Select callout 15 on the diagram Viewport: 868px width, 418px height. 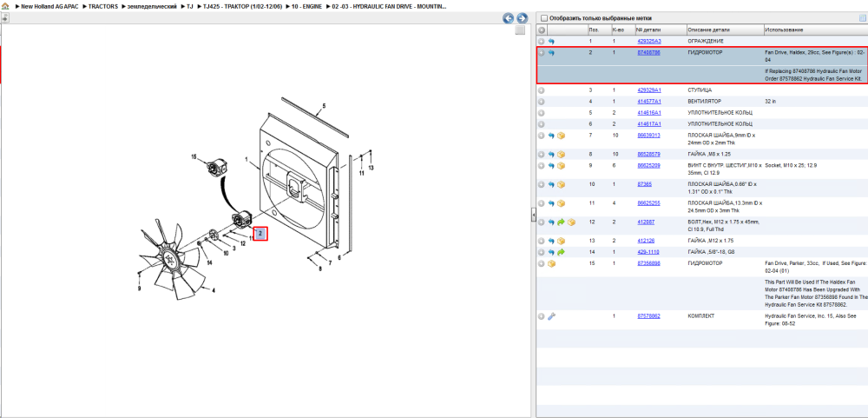[x=194, y=157]
